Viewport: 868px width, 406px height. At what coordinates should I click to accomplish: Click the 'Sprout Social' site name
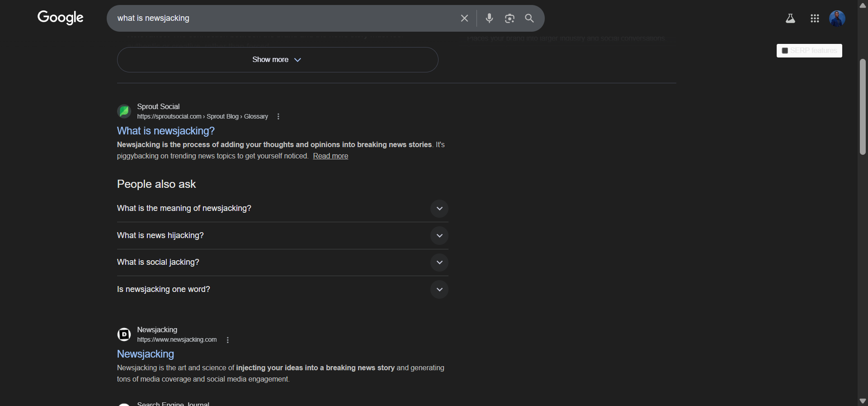coord(158,106)
